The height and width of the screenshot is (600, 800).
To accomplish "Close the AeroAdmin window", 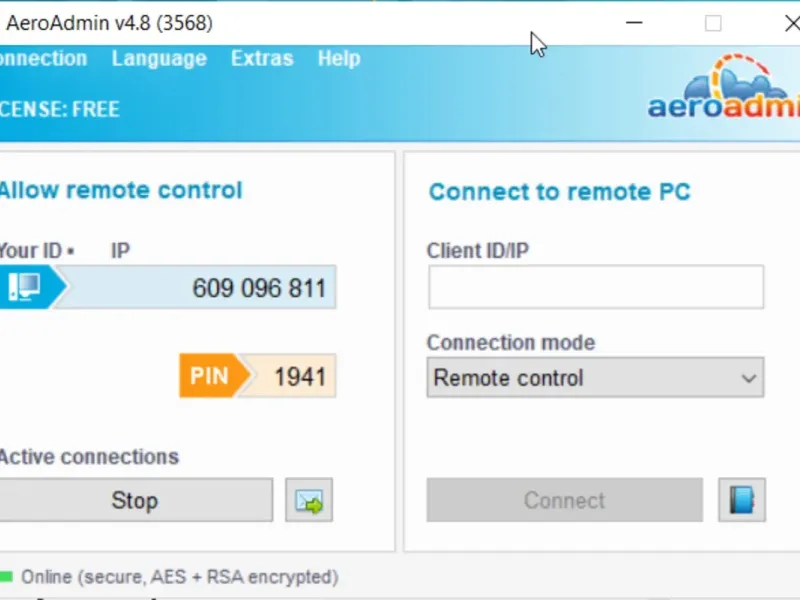I will pyautogui.click(x=792, y=23).
